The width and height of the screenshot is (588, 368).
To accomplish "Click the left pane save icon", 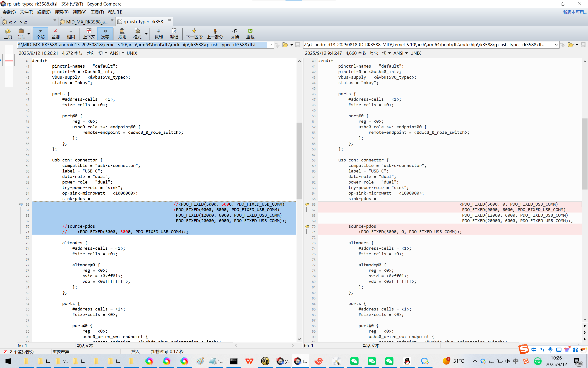I will coord(297,45).
